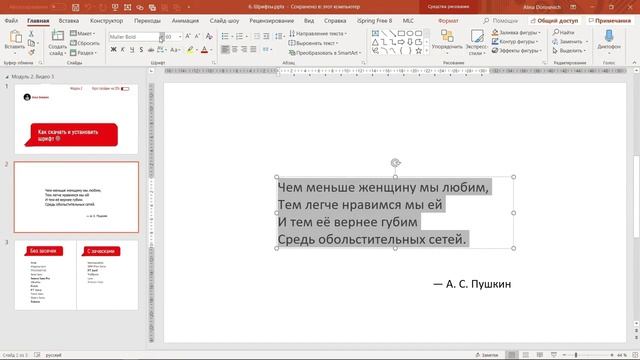The width and height of the screenshot is (640, 360).
Task: Increase list indent level icon
Action: click(266, 36)
